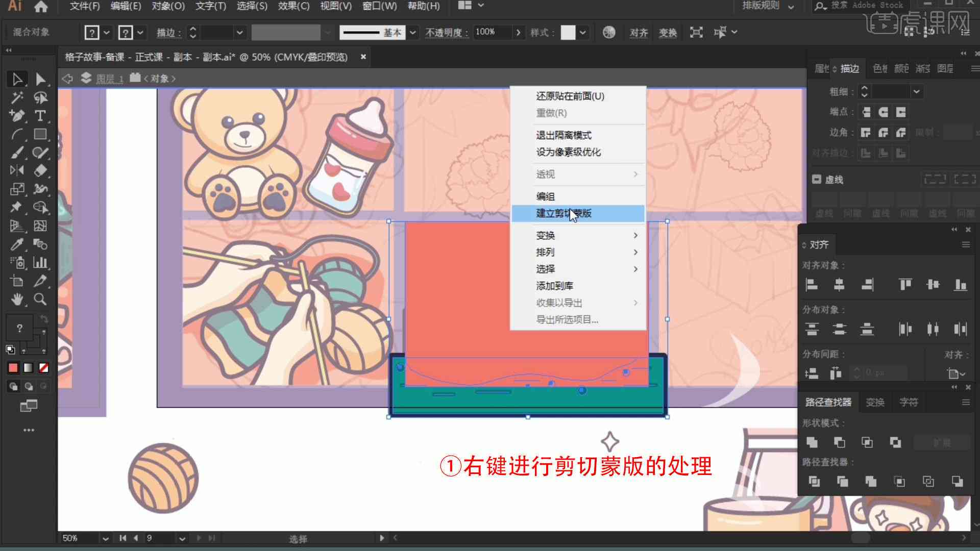The height and width of the screenshot is (551, 980).
Task: Open the Recolor Artwork wheel icon
Action: [609, 32]
